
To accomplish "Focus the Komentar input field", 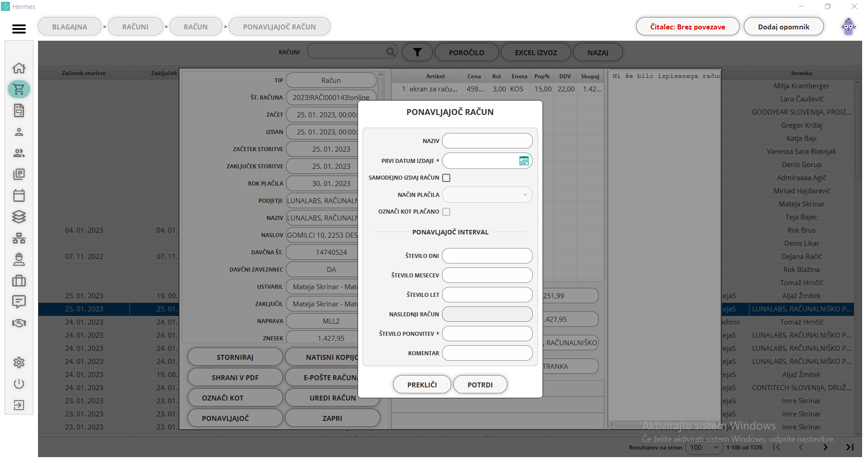I will pyautogui.click(x=487, y=353).
